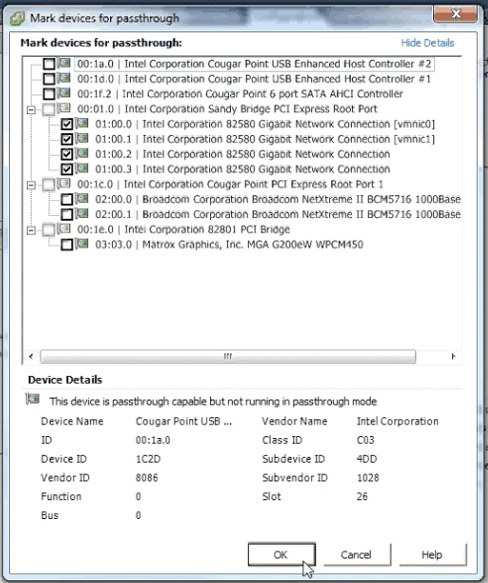Confirm selection with the OK button
Image resolution: width=488 pixels, height=583 pixels.
point(282,554)
